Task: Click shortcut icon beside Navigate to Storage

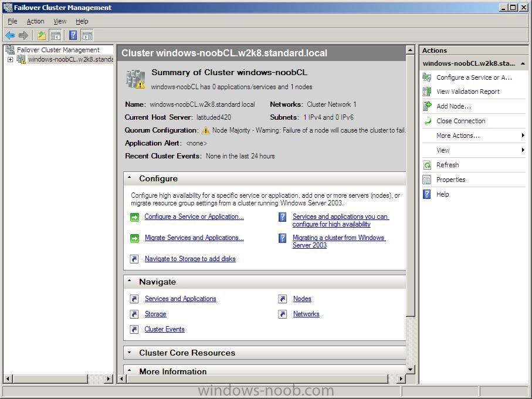Action: point(134,259)
